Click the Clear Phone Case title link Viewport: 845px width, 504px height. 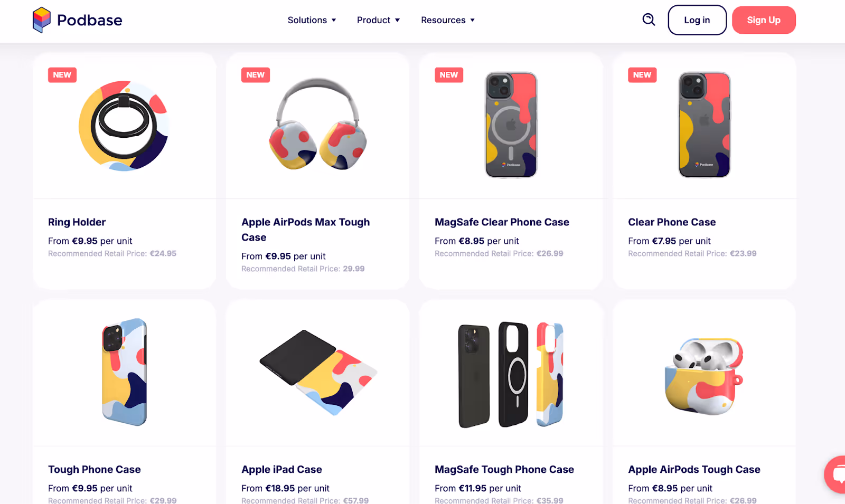click(672, 222)
